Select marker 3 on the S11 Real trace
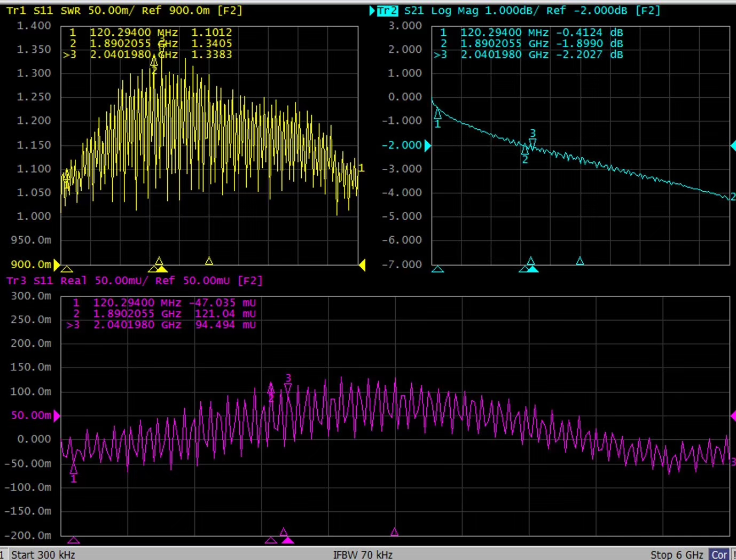This screenshot has width=736, height=560. tap(288, 387)
